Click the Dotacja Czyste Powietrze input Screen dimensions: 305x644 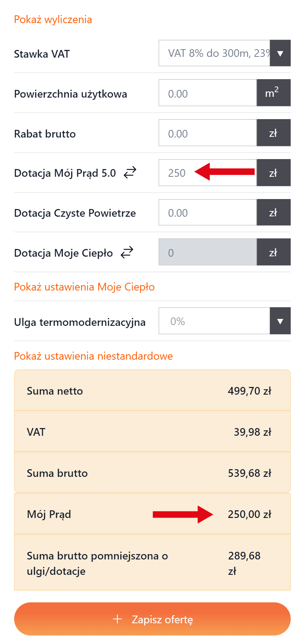pyautogui.click(x=207, y=212)
